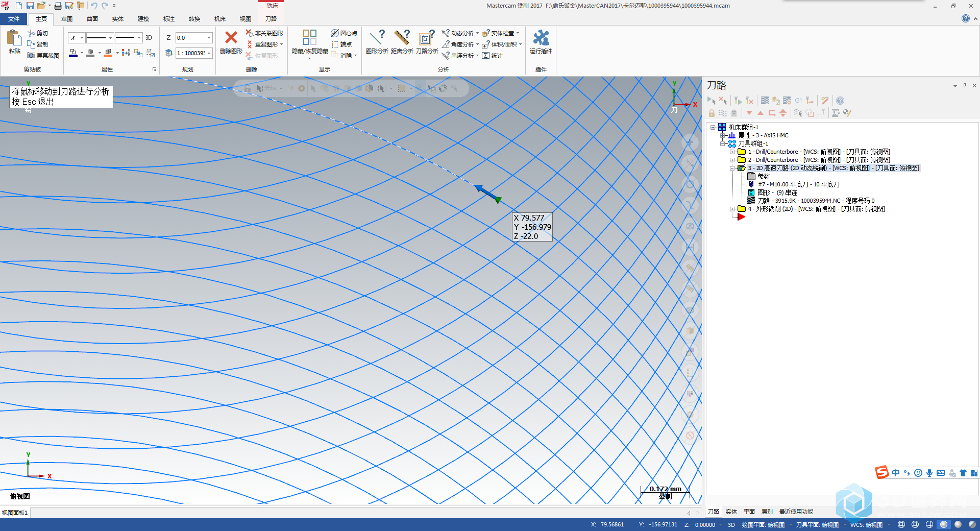Switch to the 草图 (Wireframe) ribbon tab

coord(67,19)
